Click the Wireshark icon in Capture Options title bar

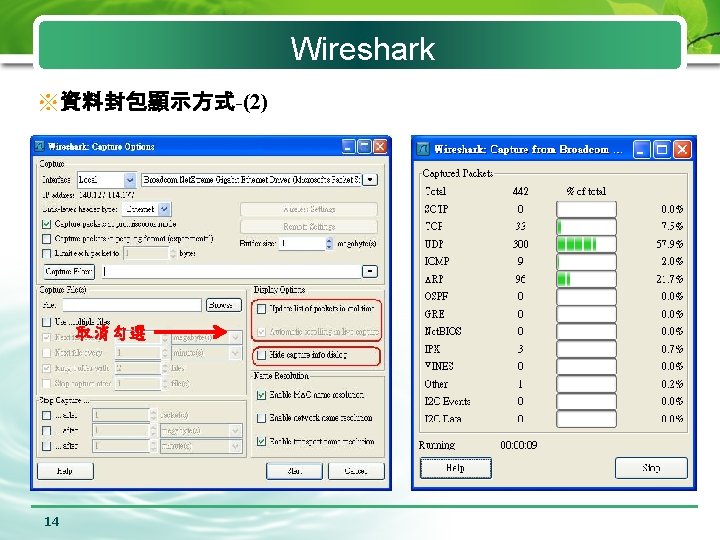point(39,146)
